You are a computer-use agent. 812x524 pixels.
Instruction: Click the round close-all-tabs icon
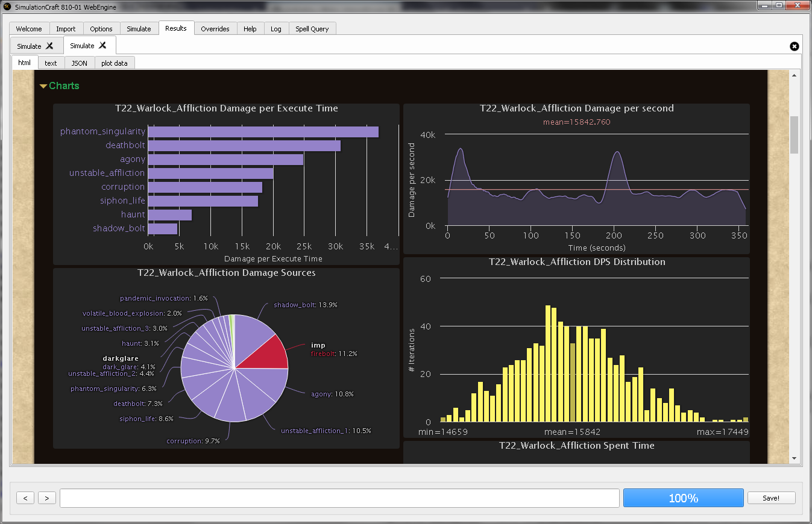pyautogui.click(x=794, y=46)
